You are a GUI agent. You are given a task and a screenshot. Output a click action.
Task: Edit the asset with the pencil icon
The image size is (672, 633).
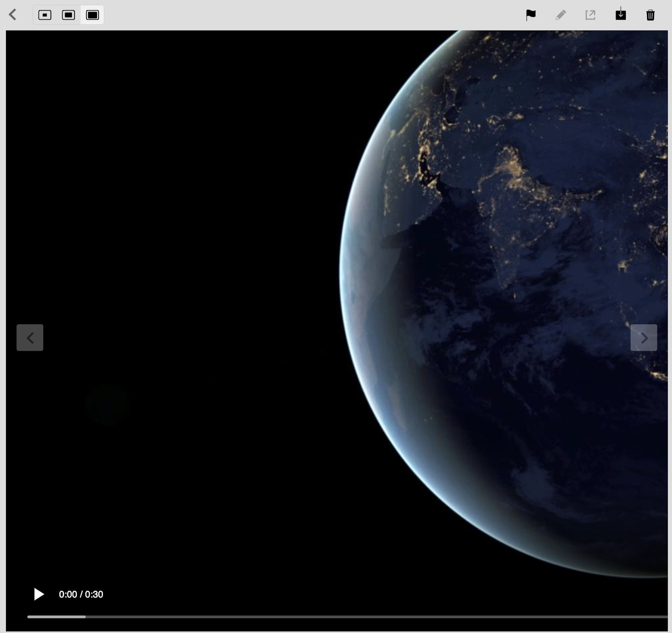tap(561, 15)
